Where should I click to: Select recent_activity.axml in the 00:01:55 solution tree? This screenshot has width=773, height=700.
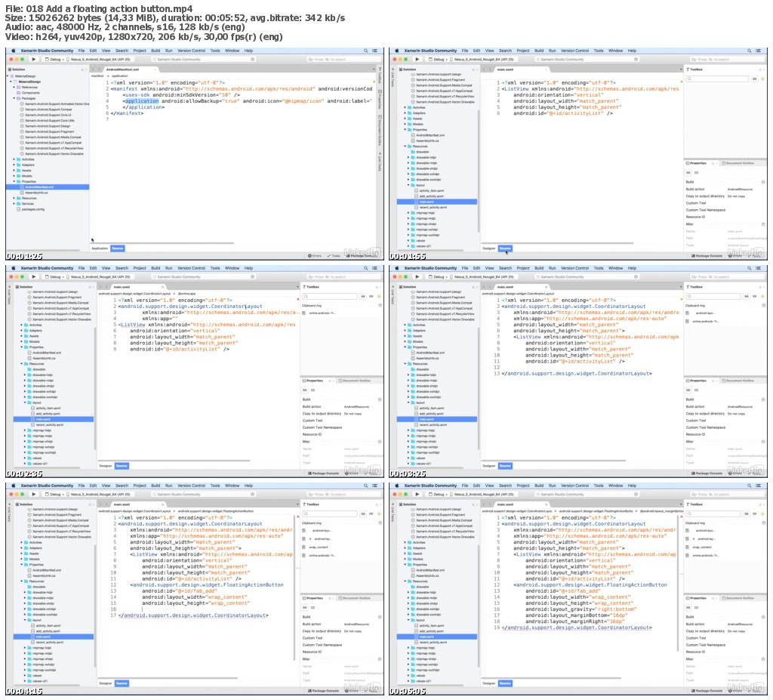click(433, 207)
